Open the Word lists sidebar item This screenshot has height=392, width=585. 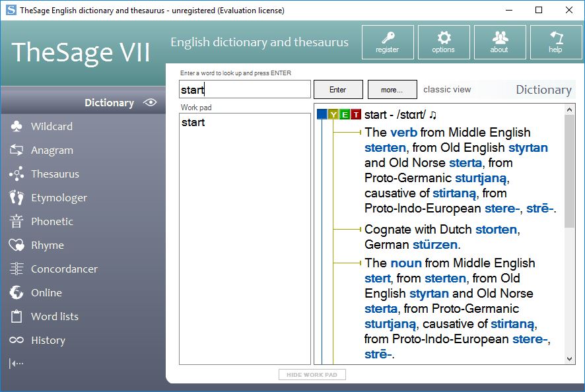[55, 316]
